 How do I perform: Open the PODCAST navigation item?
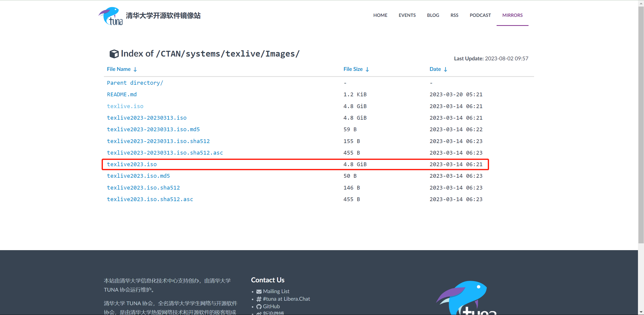[x=480, y=15]
